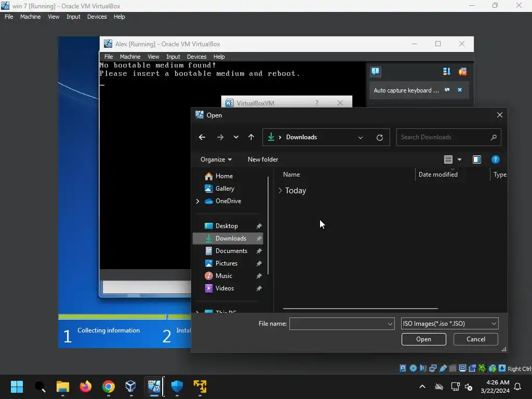The image size is (532, 399).
Task: Open the notification center icon in Alex VM
Action: tap(375, 71)
